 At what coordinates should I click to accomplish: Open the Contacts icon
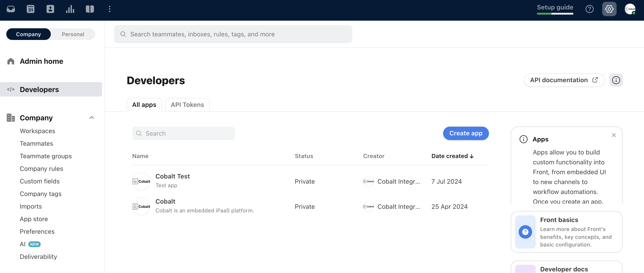[50, 9]
